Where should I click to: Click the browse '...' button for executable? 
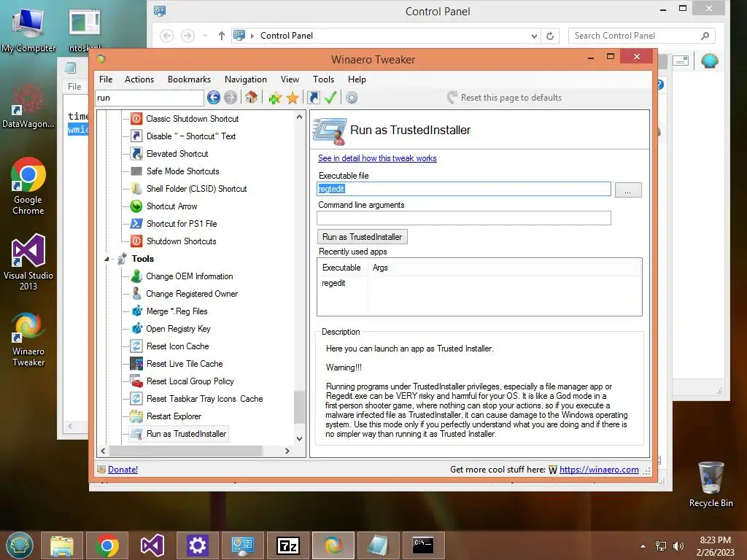pyautogui.click(x=628, y=190)
